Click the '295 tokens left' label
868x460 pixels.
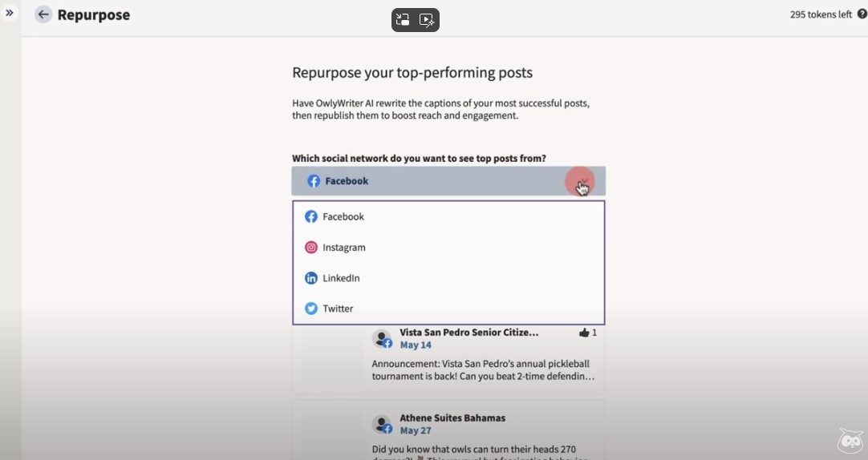[x=821, y=14]
